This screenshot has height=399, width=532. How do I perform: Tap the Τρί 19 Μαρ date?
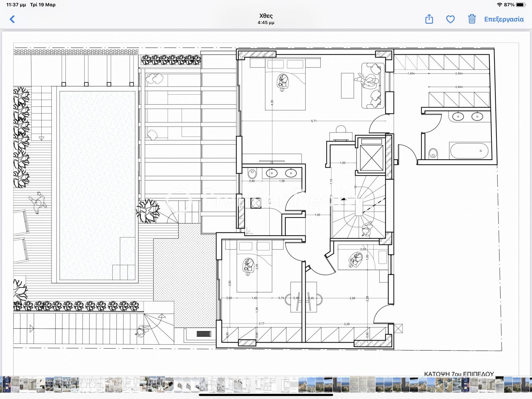(x=43, y=5)
